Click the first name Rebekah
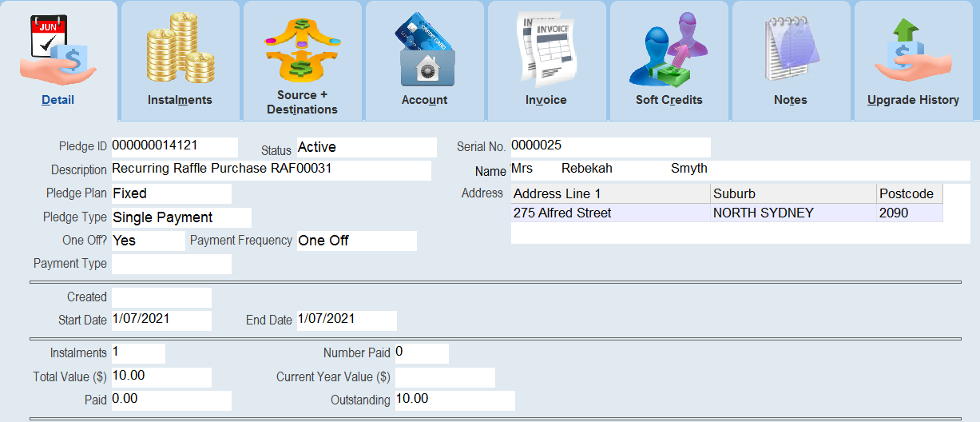Viewport: 980px width, 422px height. coord(587,169)
